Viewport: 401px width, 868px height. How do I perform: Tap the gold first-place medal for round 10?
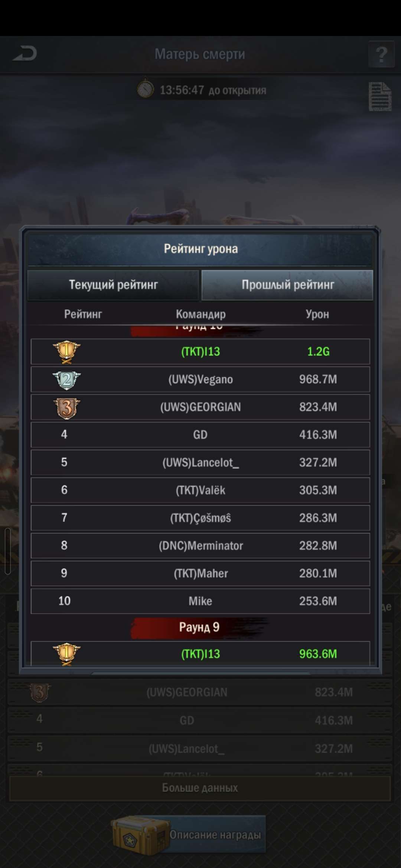pyautogui.click(x=66, y=352)
